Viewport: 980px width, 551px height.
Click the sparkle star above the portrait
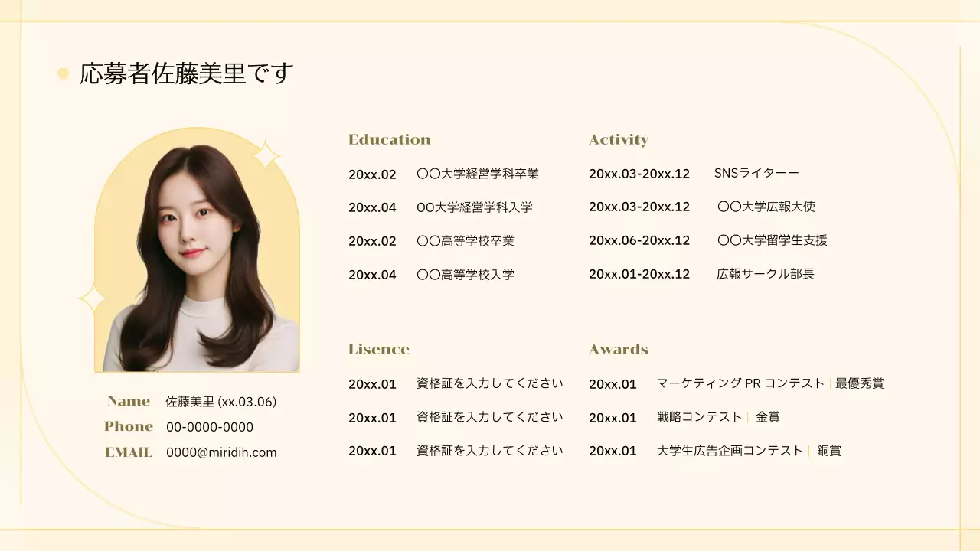(x=266, y=155)
